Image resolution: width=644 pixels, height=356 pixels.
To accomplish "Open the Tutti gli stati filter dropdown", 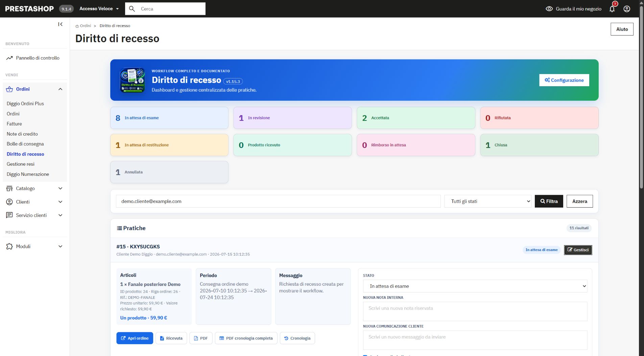I will [488, 201].
